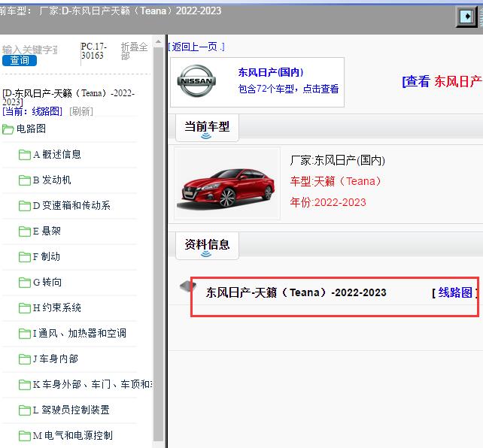Click folder icon beside B 发动机
Viewport: 483px width, 448px height.
pyautogui.click(x=25, y=180)
